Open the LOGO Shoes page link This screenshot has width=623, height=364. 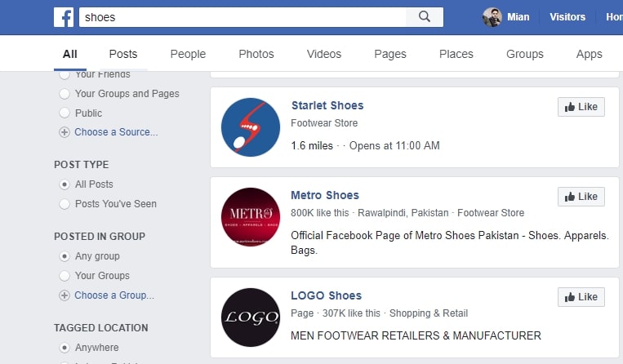326,295
